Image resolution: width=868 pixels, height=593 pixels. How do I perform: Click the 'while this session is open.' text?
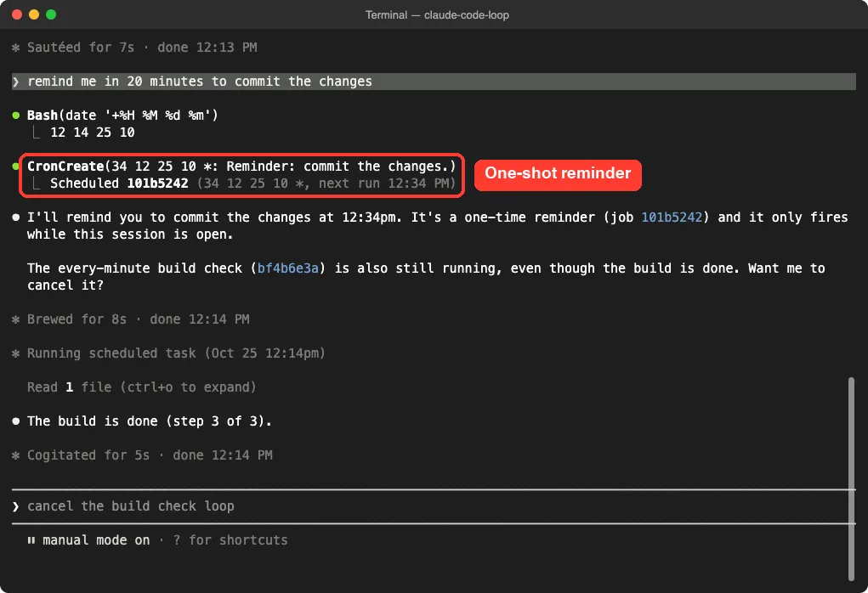[x=130, y=234]
